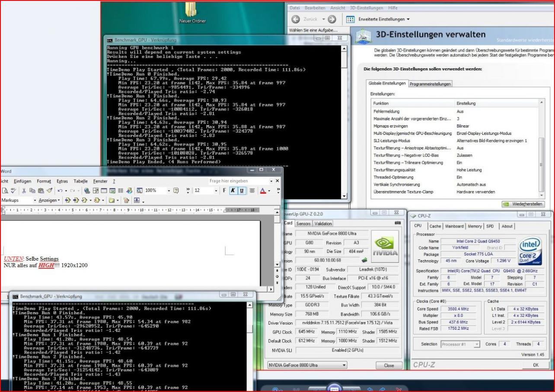Open the About tab in CPU-Z

[507, 226]
